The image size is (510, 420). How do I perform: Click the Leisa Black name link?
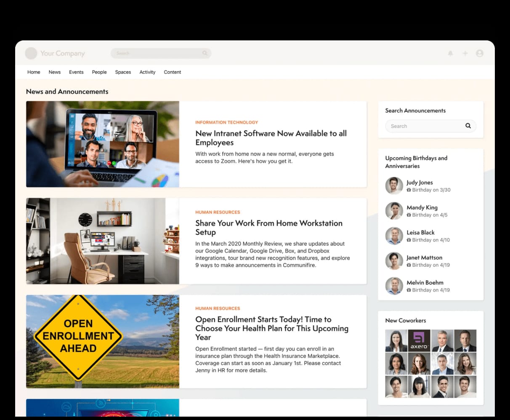420,232
